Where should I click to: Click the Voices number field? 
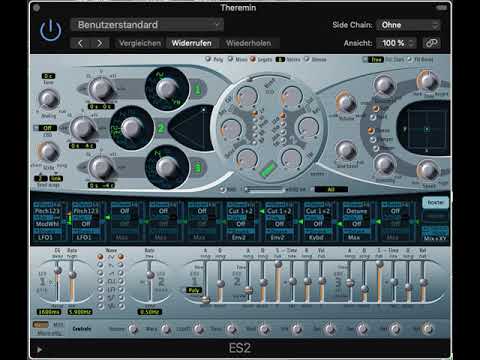pos(280,59)
